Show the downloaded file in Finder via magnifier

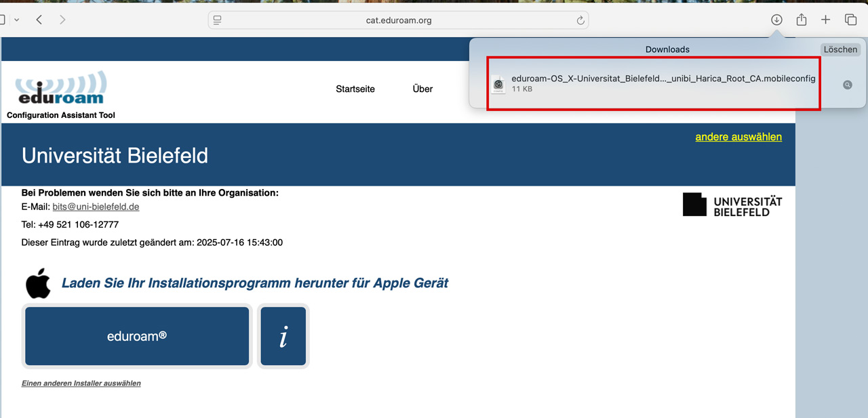click(848, 85)
